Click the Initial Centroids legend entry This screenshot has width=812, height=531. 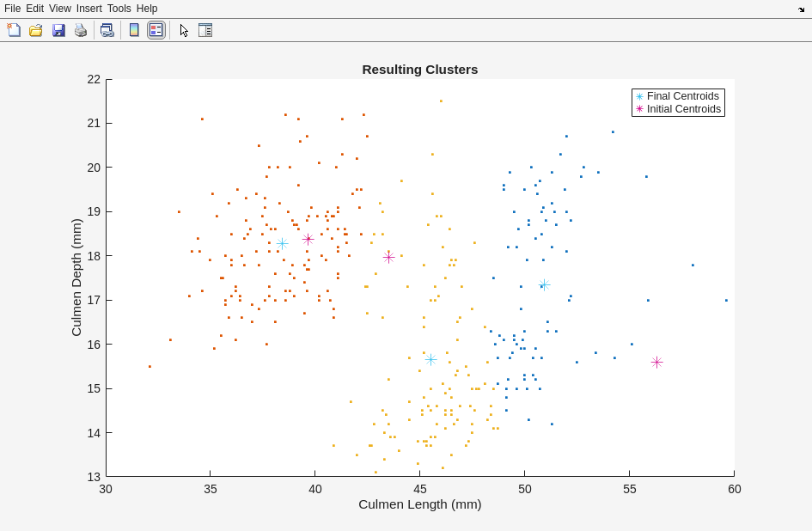683,109
